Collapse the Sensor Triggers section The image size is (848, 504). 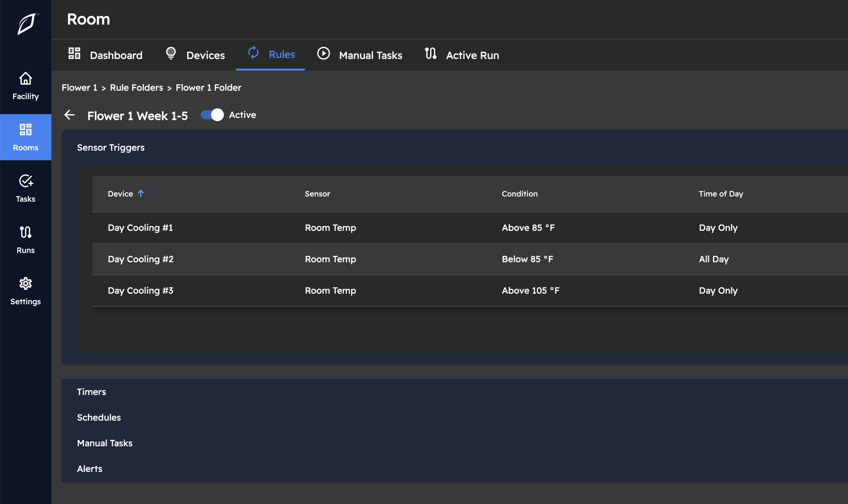coord(111,147)
